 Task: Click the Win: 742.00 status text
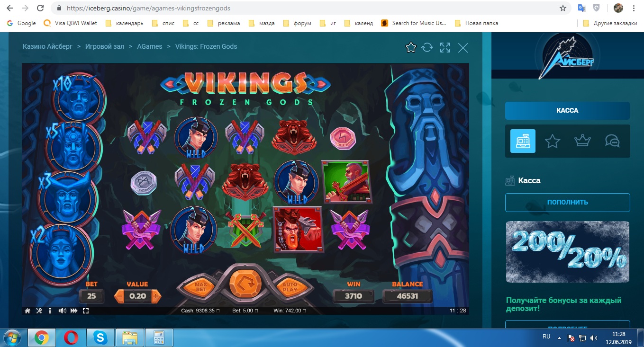[290, 311]
